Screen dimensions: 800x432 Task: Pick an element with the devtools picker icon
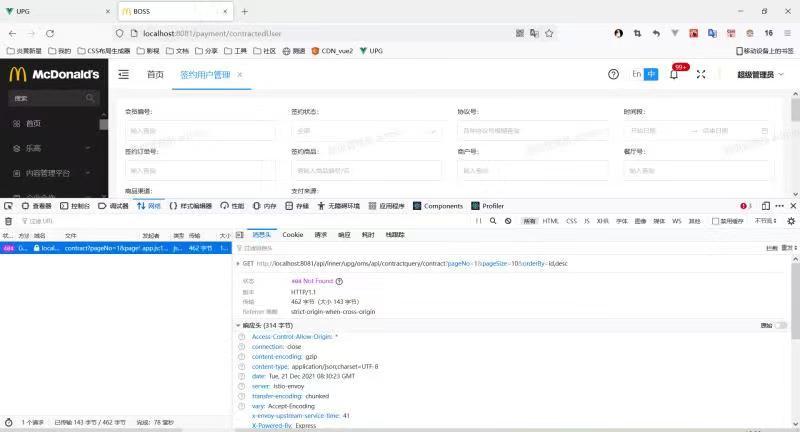click(x=8, y=206)
